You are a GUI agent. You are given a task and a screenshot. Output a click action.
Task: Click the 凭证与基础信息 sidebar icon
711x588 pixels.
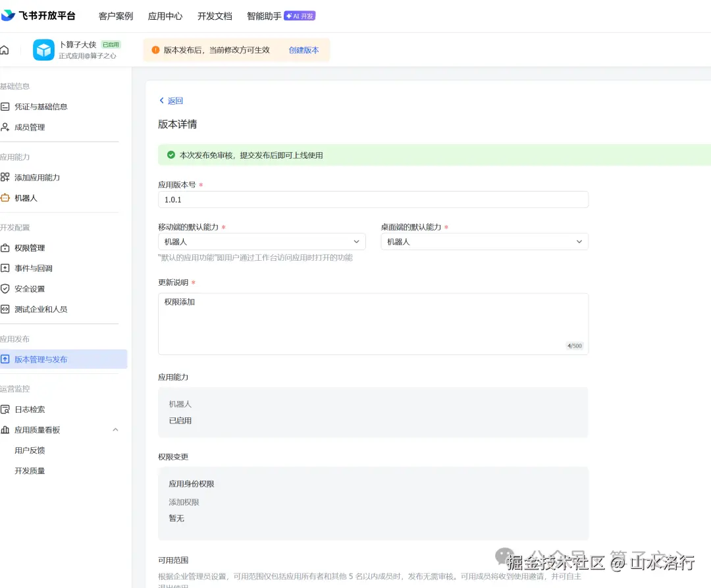(x=5, y=107)
